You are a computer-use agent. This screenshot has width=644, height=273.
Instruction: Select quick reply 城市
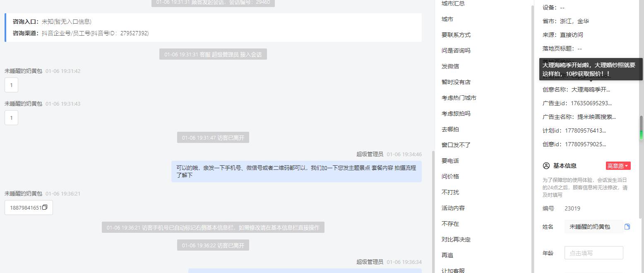447,19
